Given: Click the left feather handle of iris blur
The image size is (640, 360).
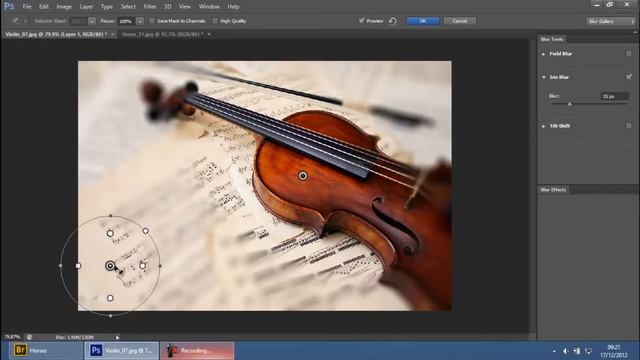Looking at the screenshot, I should click(78, 266).
